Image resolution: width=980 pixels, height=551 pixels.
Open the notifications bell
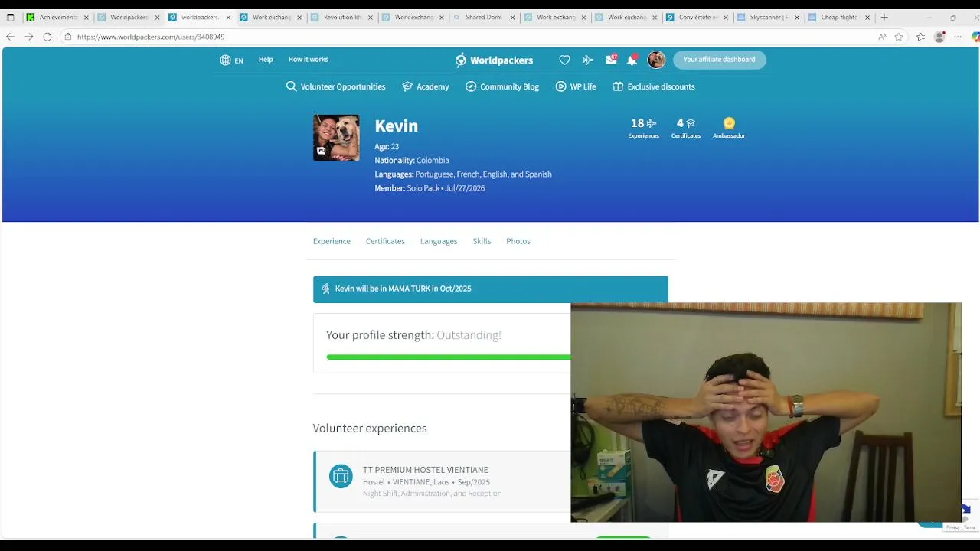point(632,60)
